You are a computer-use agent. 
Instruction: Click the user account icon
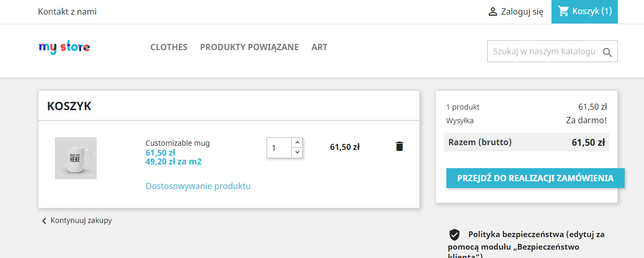click(492, 11)
